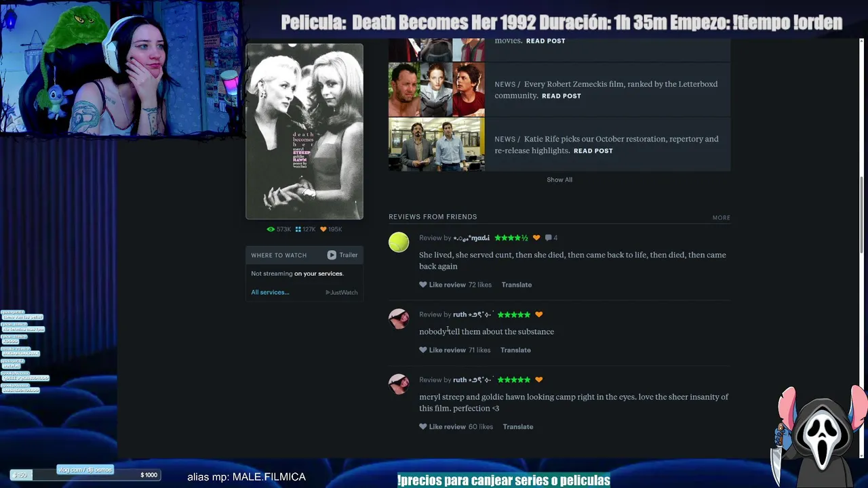This screenshot has width=868, height=488.
Task: Click the Where to Watch heading
Action: pos(279,256)
